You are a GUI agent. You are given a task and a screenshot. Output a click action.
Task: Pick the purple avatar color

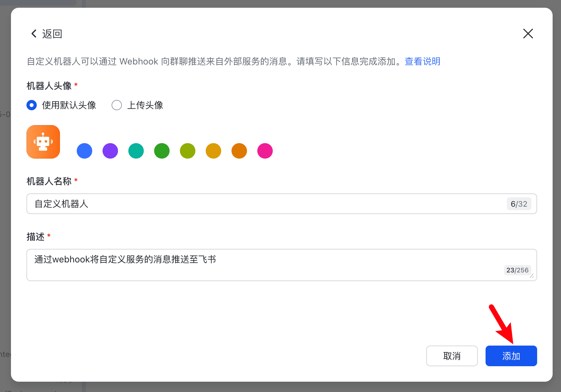(110, 151)
